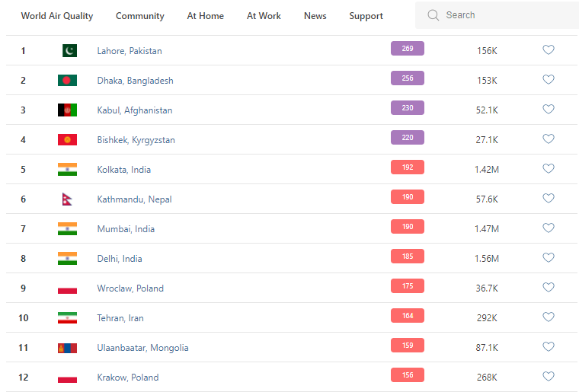
Task: Favorite Lahore with the heart icon
Action: coord(548,50)
